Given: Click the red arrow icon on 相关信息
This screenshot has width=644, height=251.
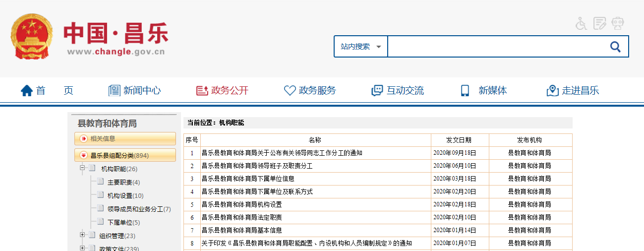Looking at the screenshot, I should pyautogui.click(x=83, y=139).
